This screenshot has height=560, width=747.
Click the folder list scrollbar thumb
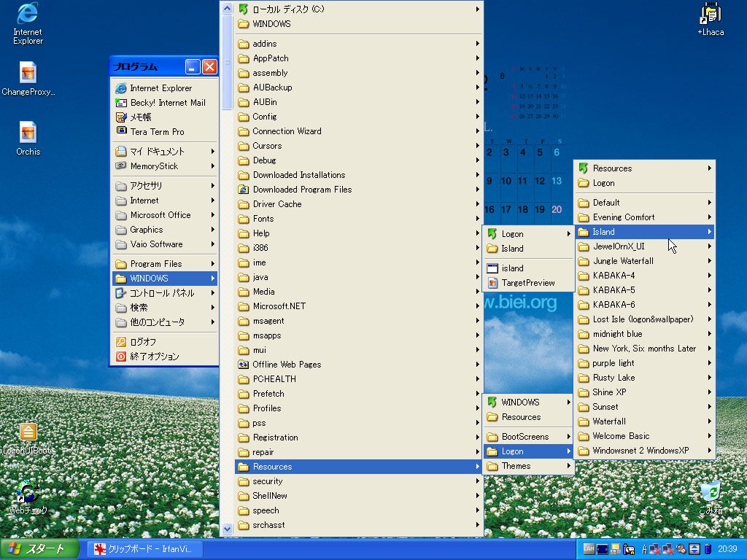tap(228, 62)
